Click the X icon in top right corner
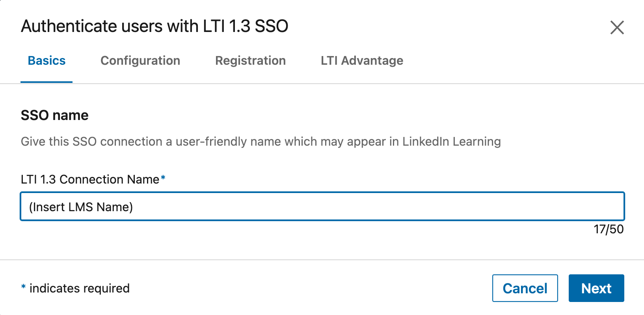 617,28
